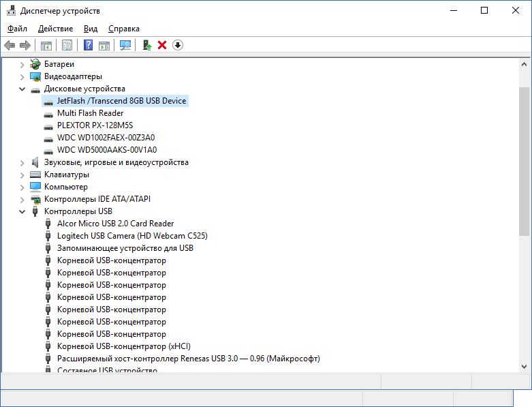Expand the Батареи category
Viewport: 532px width, 407px height.
coord(22,65)
